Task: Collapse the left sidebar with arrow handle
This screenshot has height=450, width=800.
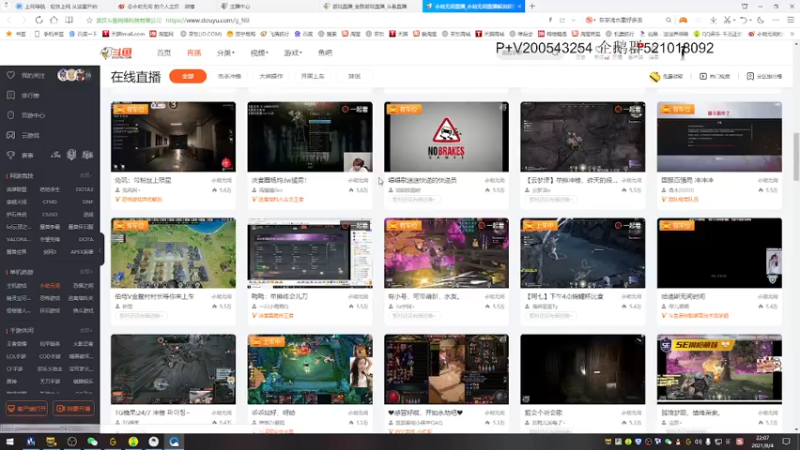Action: pos(102,249)
